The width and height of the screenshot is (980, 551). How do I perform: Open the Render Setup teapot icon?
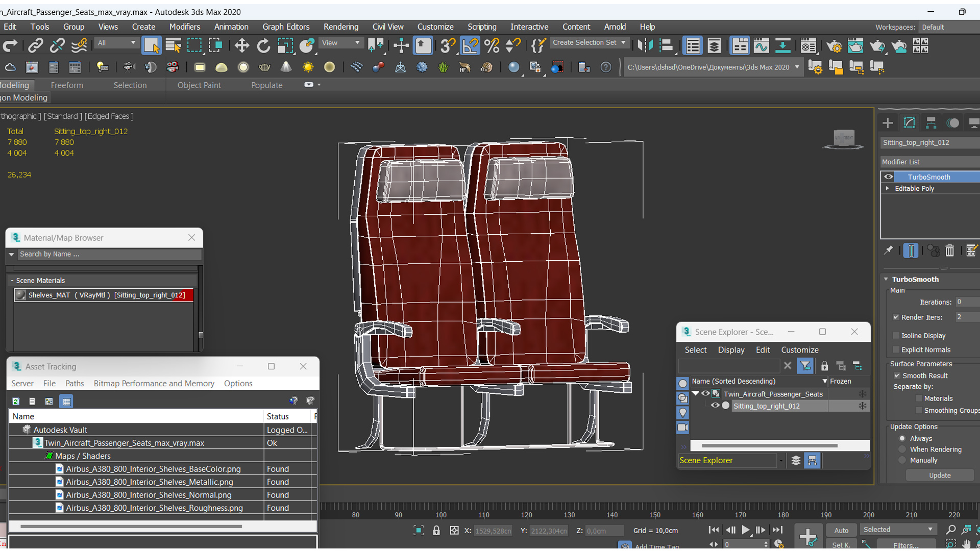pyautogui.click(x=834, y=46)
